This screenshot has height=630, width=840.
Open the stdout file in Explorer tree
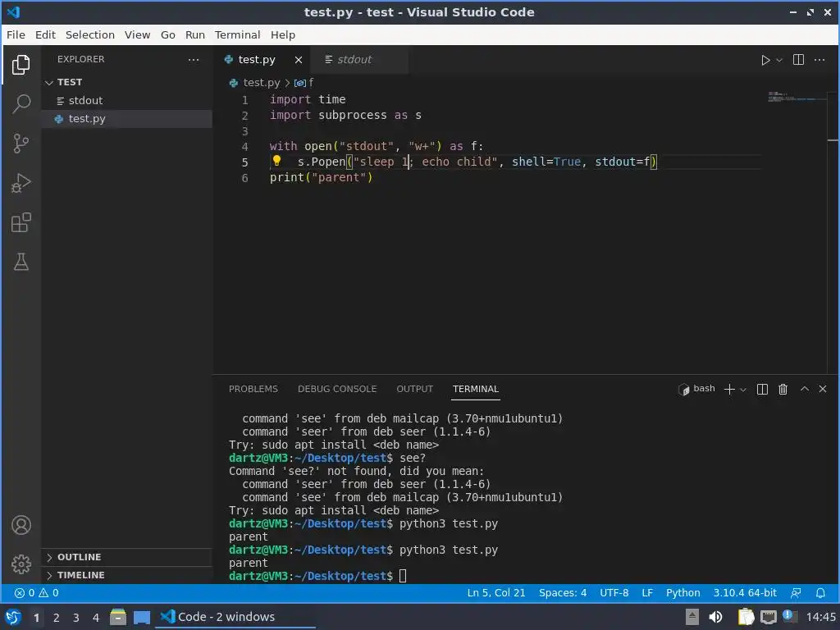coord(127,101)
